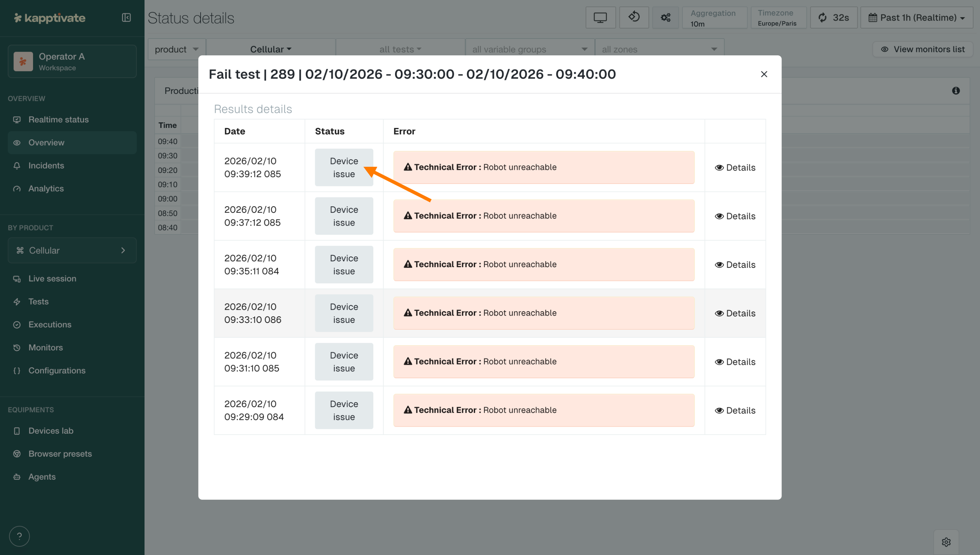The height and width of the screenshot is (555, 980).
Task: Open the gears settings icon in toolbar
Action: [665, 18]
